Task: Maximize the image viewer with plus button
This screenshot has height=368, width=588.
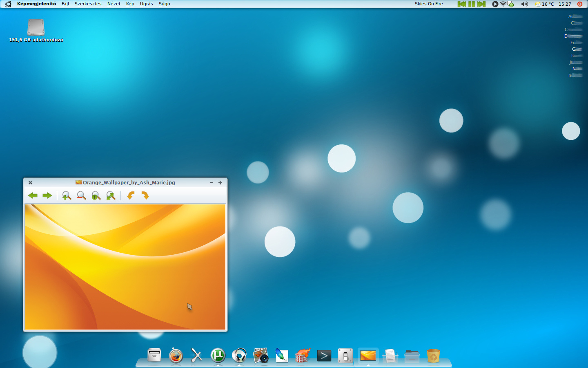Action: coord(220,183)
